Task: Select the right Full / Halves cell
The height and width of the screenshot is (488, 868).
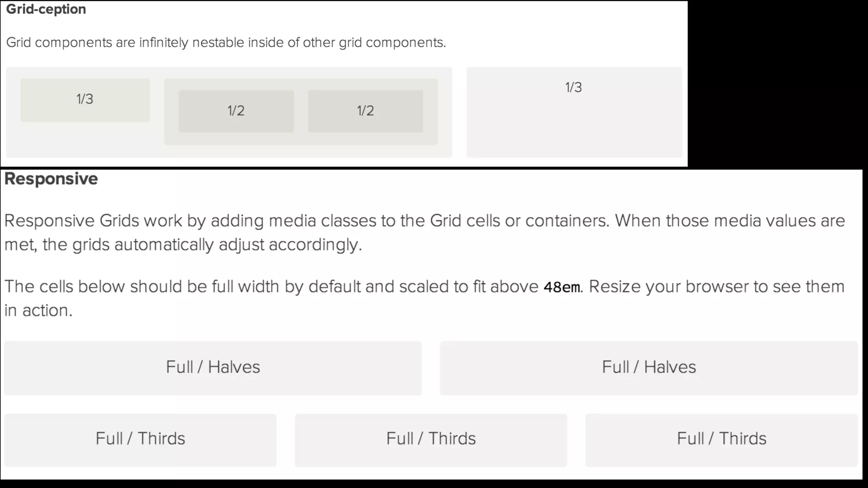Action: 648,367
